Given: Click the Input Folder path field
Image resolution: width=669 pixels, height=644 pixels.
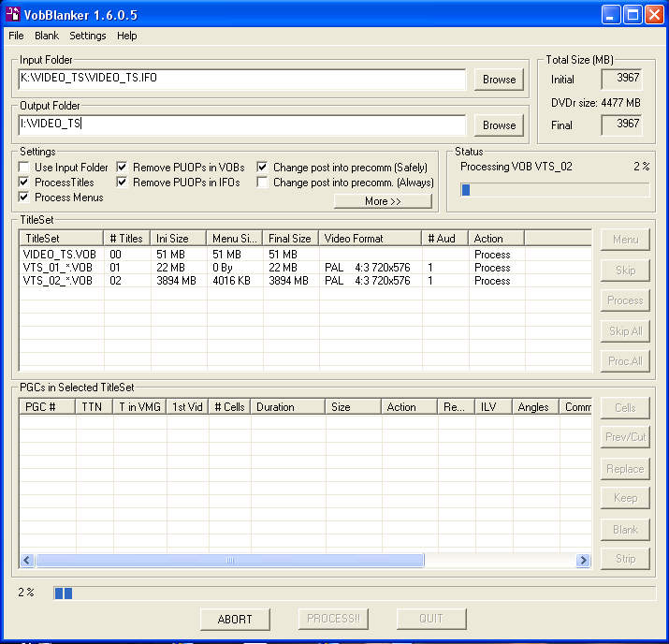Looking at the screenshot, I should tap(242, 79).
